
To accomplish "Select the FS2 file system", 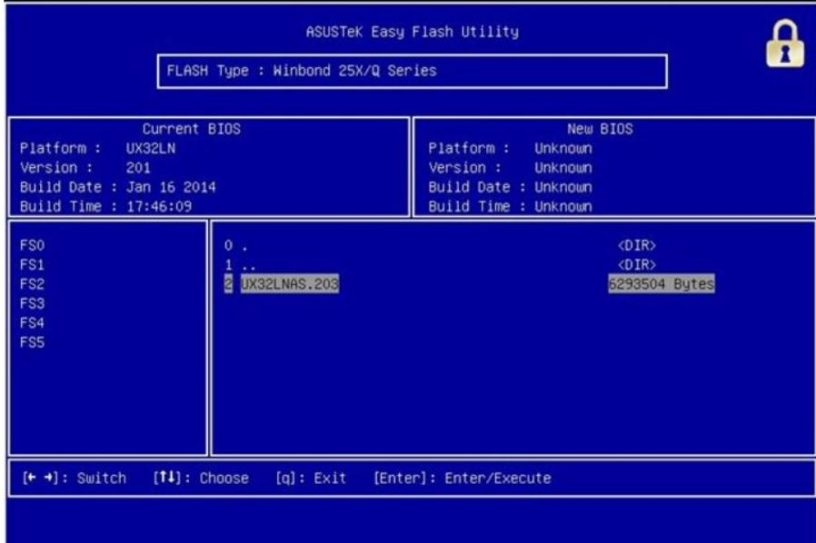I will pos(32,284).
